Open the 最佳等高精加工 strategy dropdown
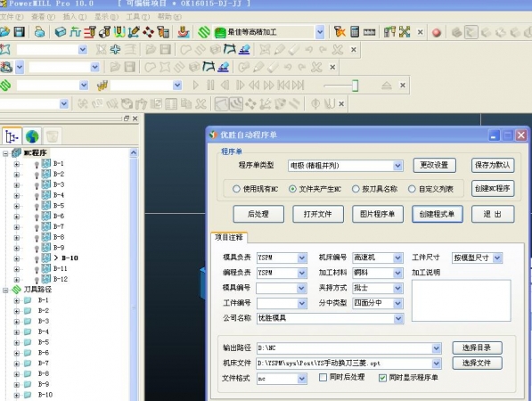 pyautogui.click(x=320, y=32)
